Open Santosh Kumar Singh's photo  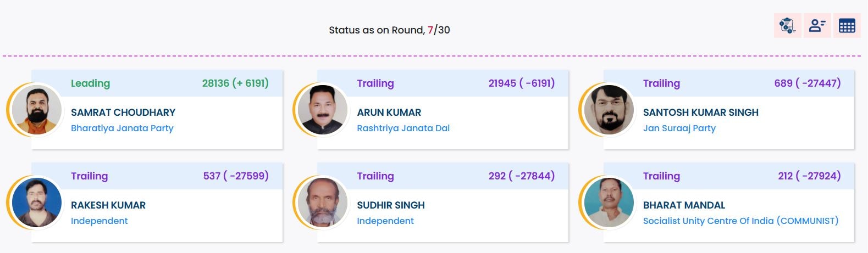[x=609, y=110]
